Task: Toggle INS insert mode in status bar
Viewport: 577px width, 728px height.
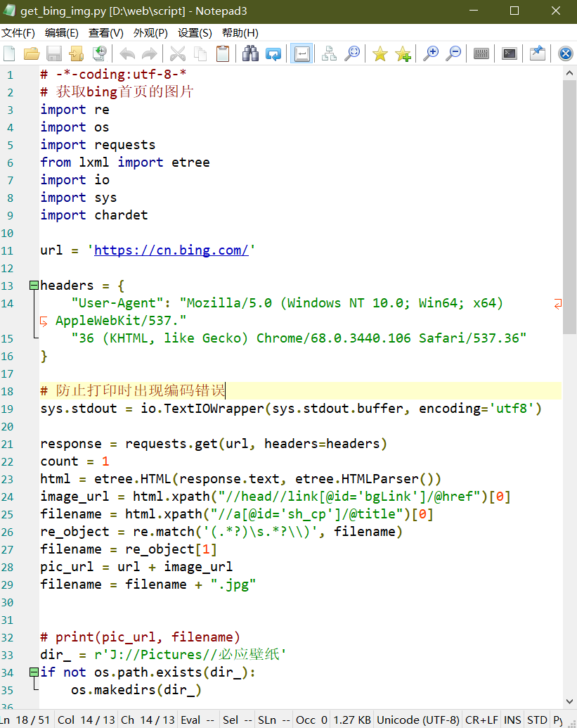Action: click(512, 720)
